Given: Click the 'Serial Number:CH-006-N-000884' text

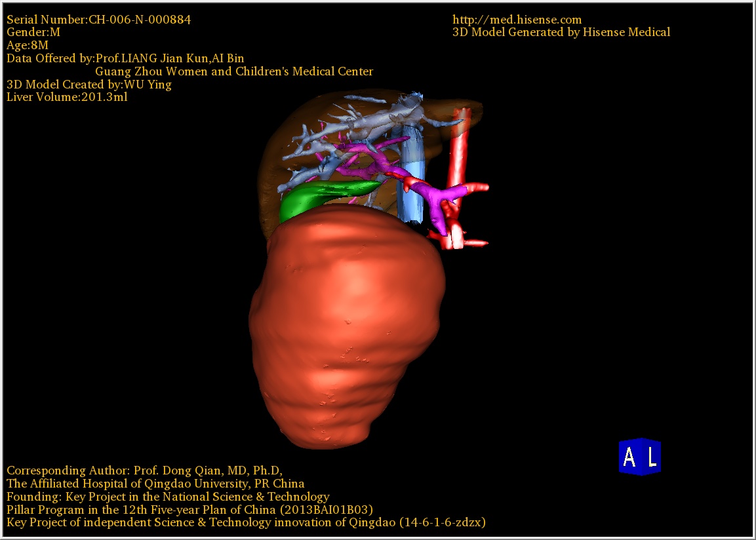Looking at the screenshot, I should pyautogui.click(x=98, y=19).
